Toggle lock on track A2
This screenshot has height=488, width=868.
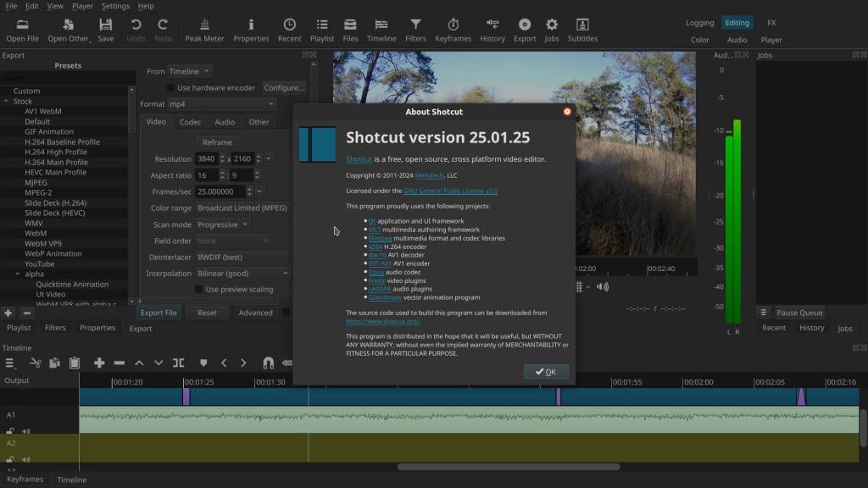click(10, 459)
